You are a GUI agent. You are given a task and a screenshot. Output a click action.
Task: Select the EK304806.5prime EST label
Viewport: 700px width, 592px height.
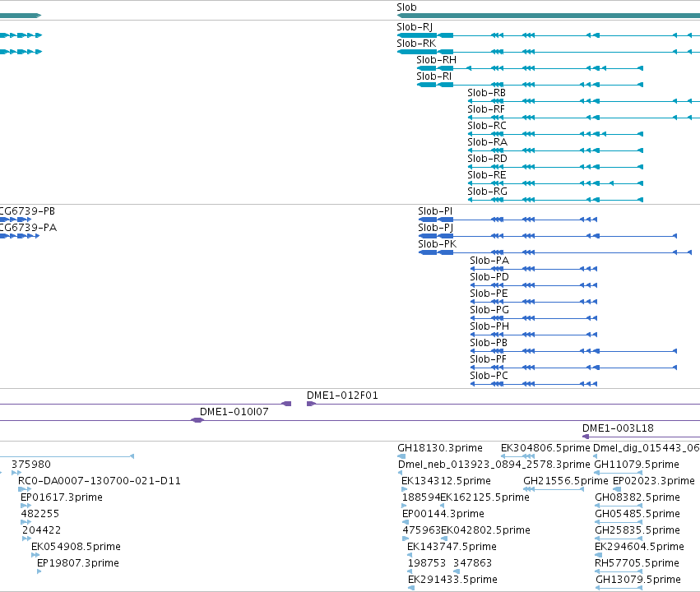pos(545,448)
